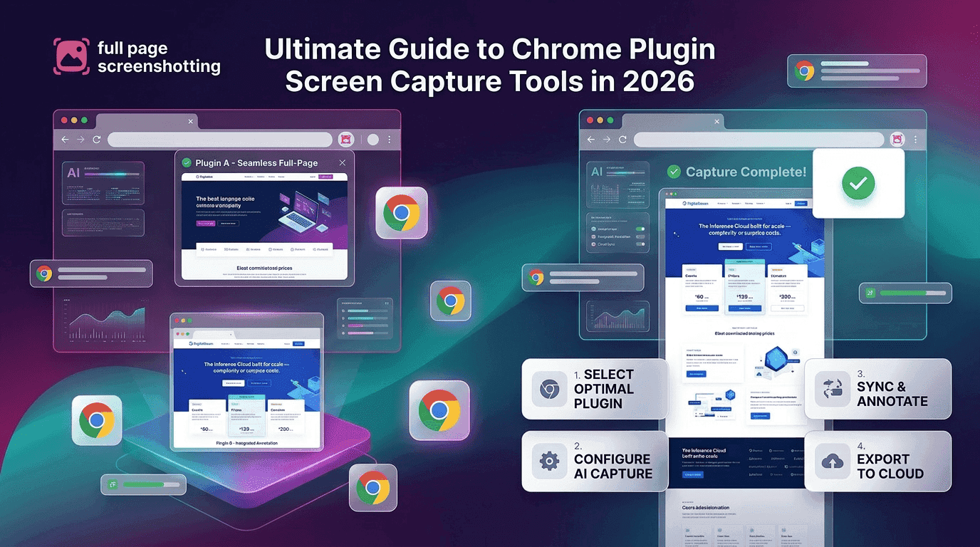Click large green checkmark on white card

point(858,184)
